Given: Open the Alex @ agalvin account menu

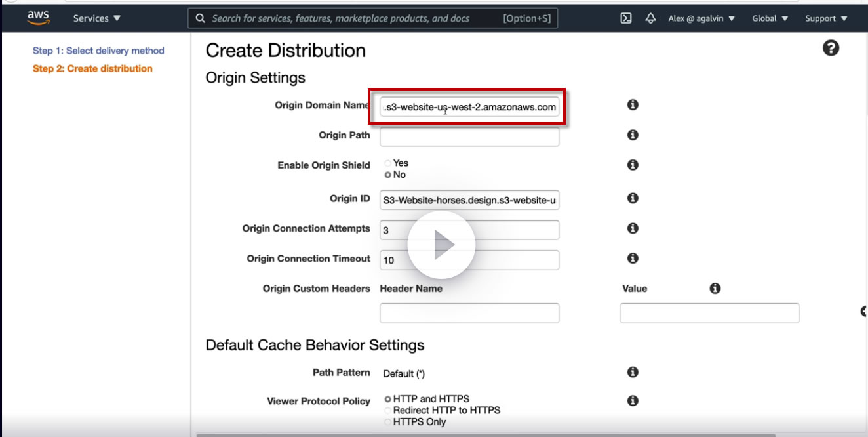Looking at the screenshot, I should tap(701, 18).
